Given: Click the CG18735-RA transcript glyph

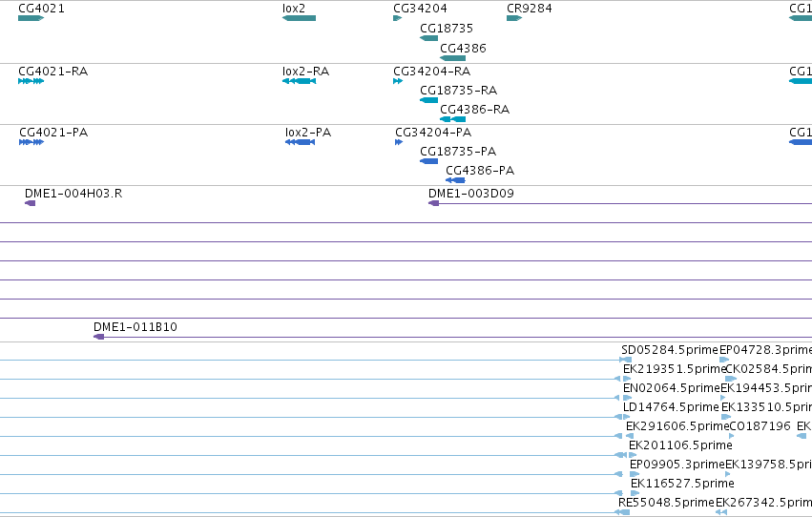Looking at the screenshot, I should click(428, 100).
